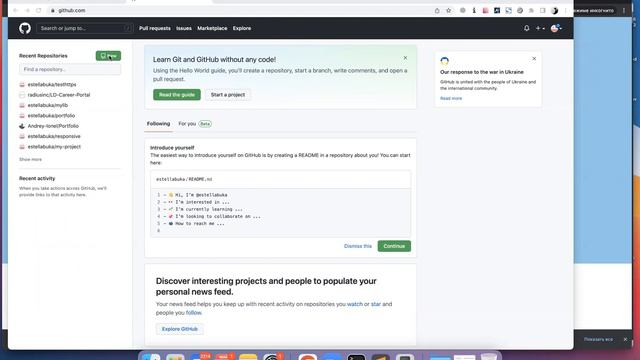
Task: Click the bottom-right show all button
Action: 598,339
